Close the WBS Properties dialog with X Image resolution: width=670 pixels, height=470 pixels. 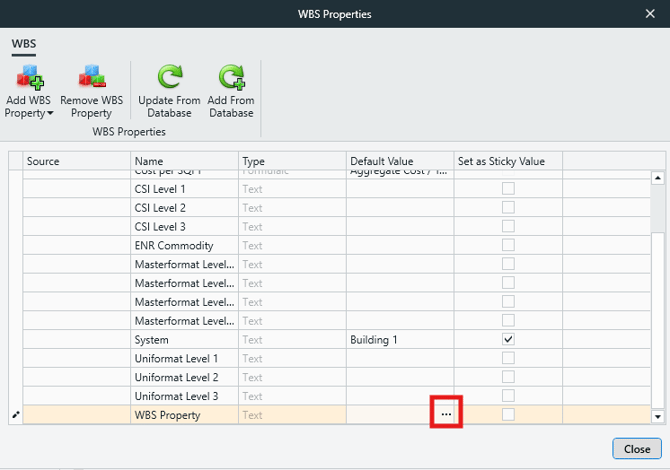(x=650, y=14)
